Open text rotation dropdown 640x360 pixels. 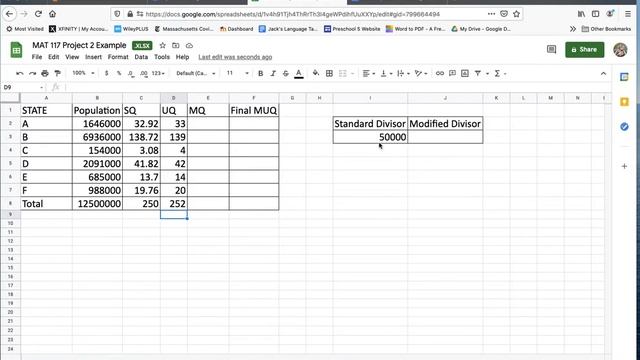[x=420, y=73]
